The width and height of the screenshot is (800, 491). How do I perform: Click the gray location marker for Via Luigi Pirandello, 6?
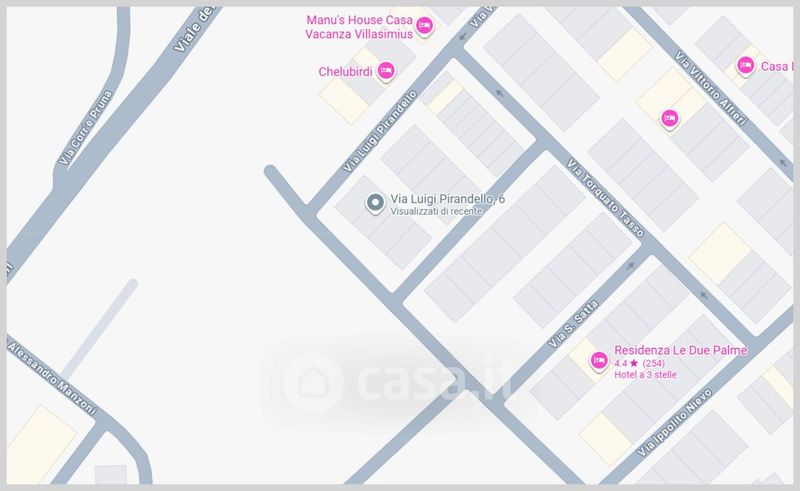click(375, 203)
